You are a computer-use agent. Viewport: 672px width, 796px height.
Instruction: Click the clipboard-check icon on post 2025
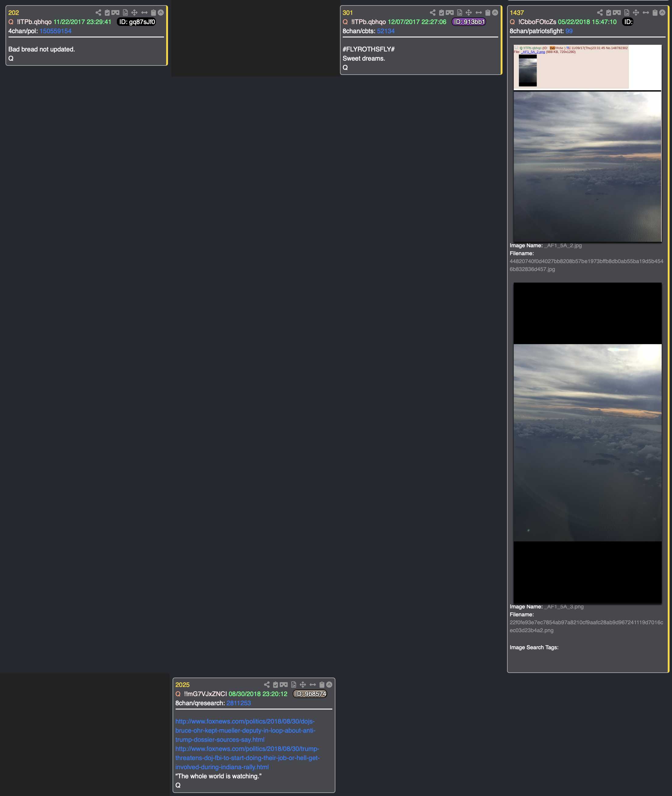coord(275,685)
